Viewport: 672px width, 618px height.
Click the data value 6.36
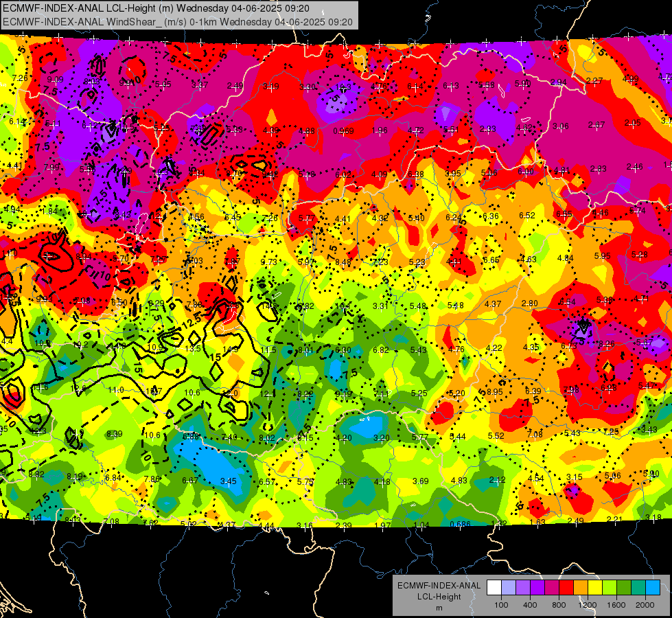(491, 216)
